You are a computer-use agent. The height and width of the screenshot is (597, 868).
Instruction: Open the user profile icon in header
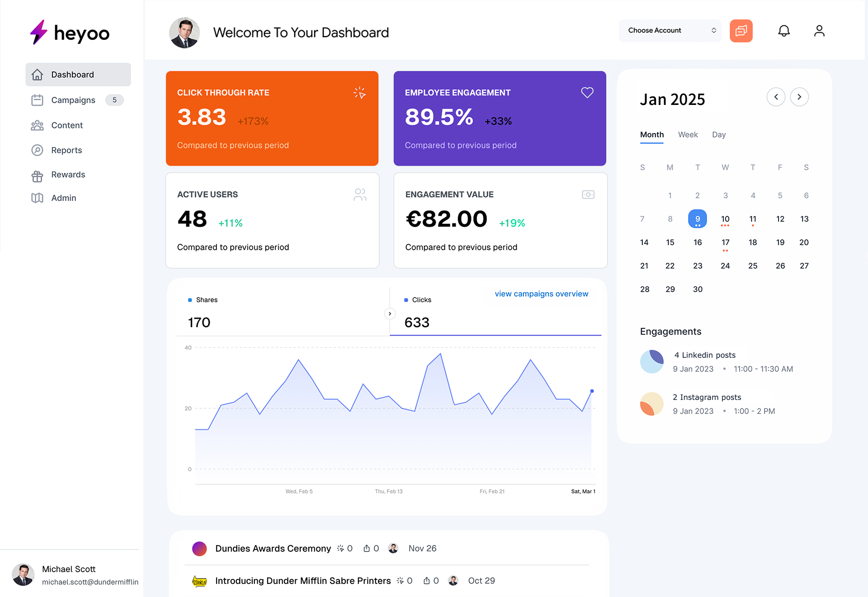point(819,31)
